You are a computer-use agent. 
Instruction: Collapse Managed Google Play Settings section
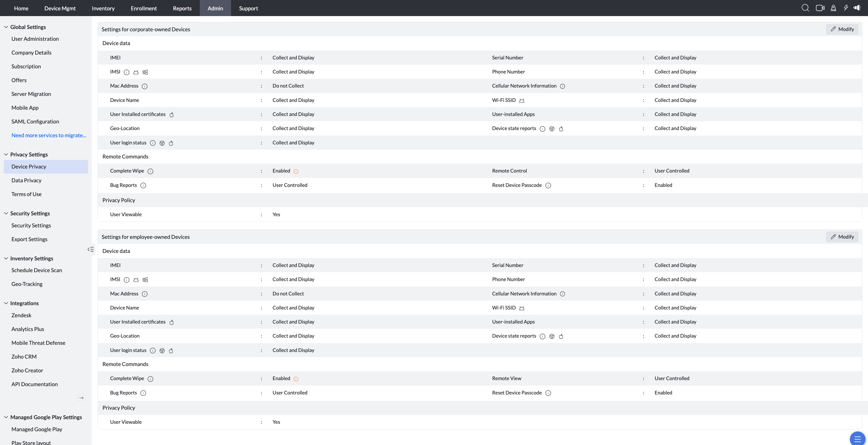pyautogui.click(x=6, y=417)
